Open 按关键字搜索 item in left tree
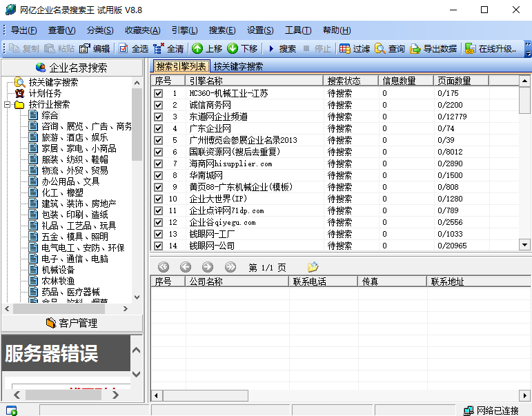The height and width of the screenshot is (416, 532). pyautogui.click(x=53, y=82)
